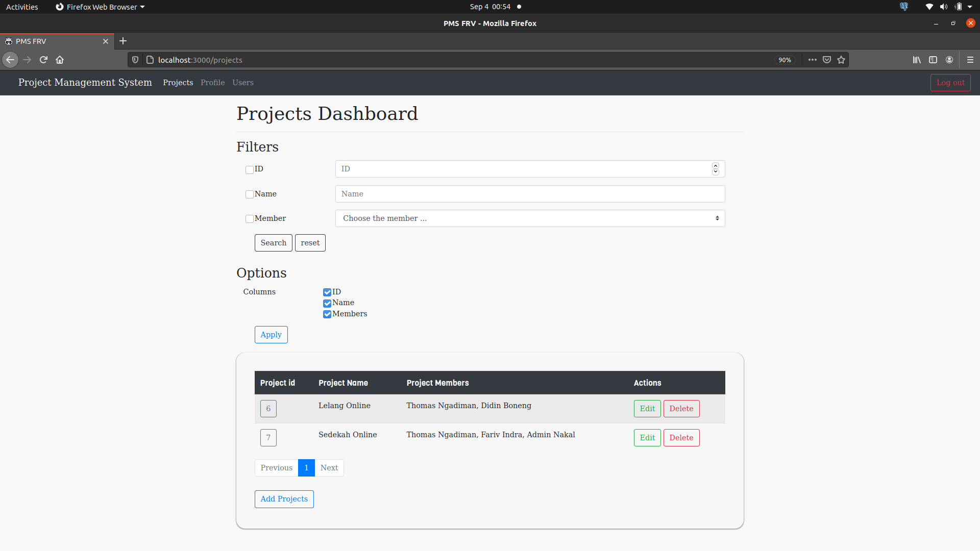This screenshot has height=551, width=980.
Task: Enable the Name filter checkbox
Action: [x=249, y=194]
